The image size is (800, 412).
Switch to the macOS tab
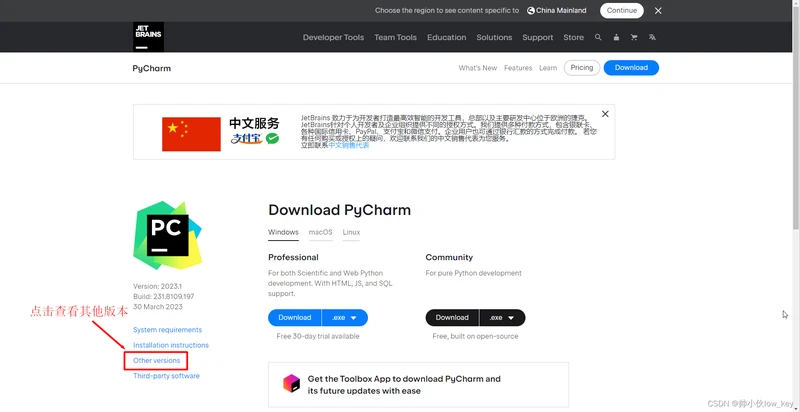pos(320,232)
